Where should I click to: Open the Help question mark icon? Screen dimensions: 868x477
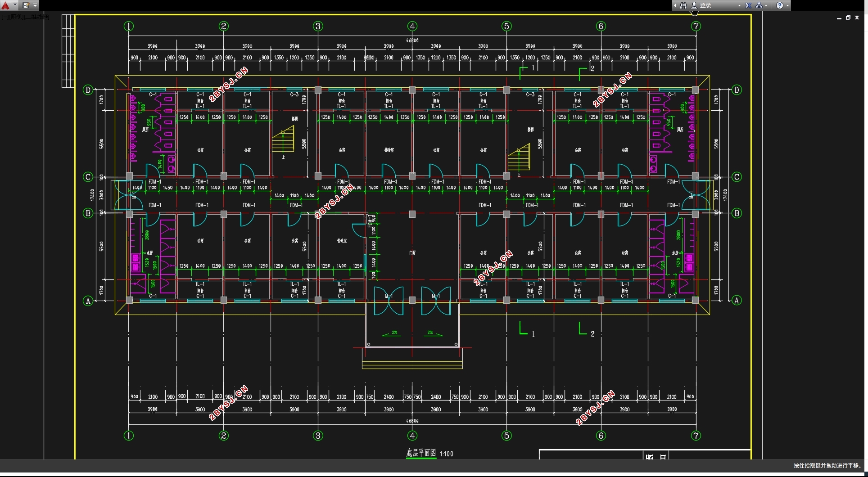click(780, 5)
